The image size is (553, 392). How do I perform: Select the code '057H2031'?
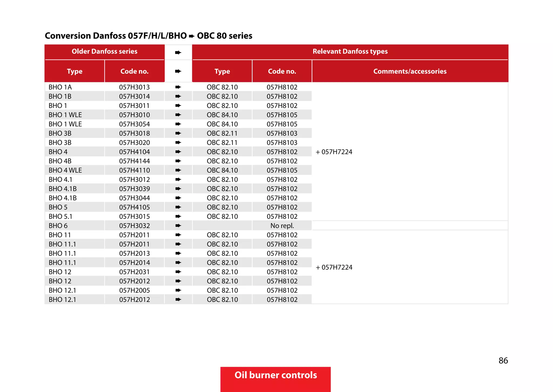(134, 272)
